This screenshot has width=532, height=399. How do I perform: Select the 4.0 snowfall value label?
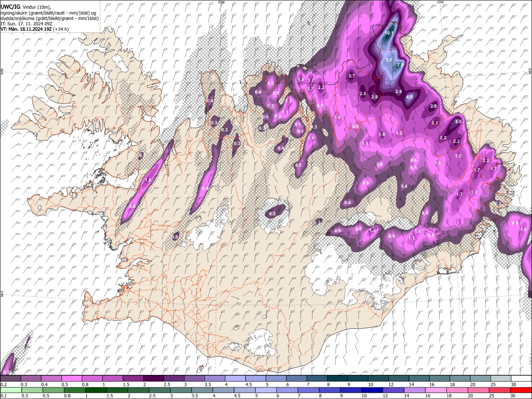[x=410, y=97]
